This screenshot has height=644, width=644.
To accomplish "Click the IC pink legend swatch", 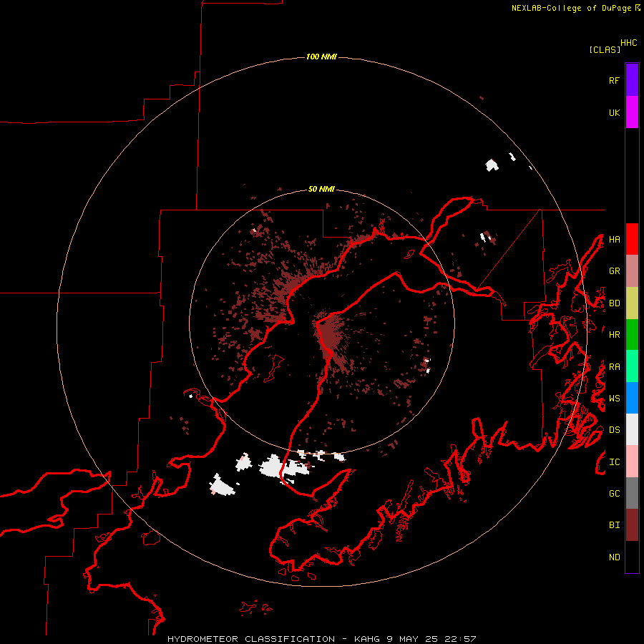I will point(632,462).
